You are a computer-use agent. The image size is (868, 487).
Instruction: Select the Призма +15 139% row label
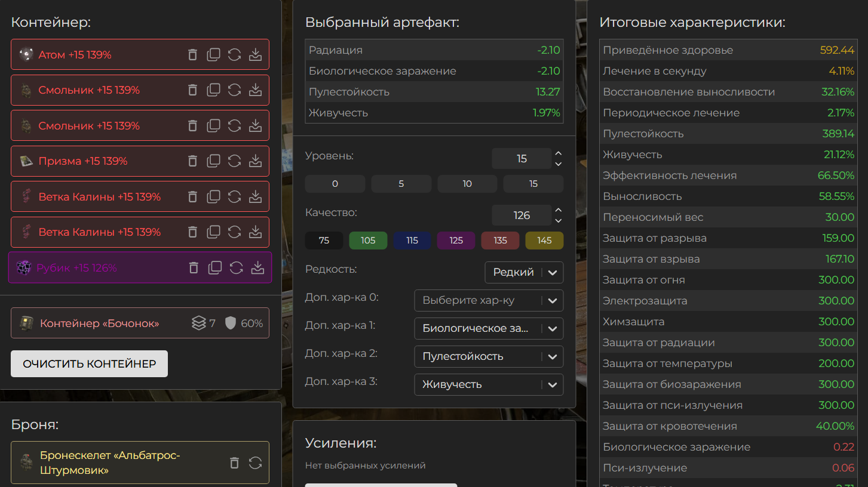click(83, 161)
